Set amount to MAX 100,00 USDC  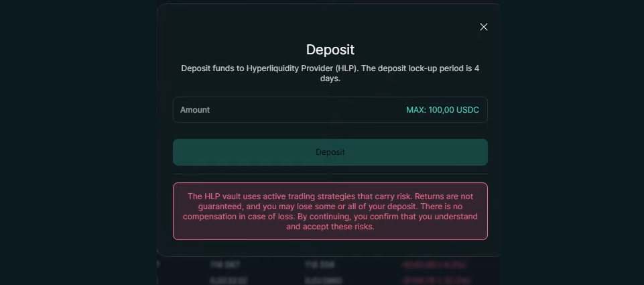(442, 110)
